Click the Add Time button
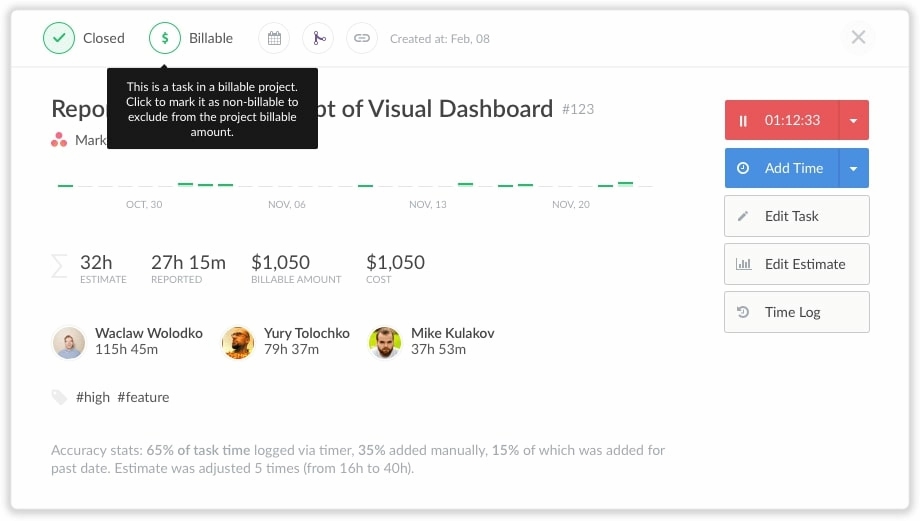This screenshot has width=920, height=521. (x=782, y=168)
